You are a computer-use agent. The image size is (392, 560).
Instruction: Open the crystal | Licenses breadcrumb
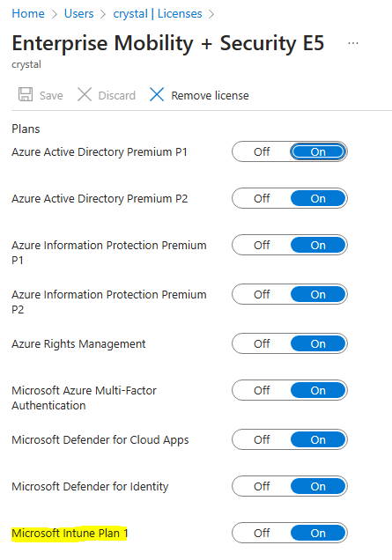[x=158, y=13]
